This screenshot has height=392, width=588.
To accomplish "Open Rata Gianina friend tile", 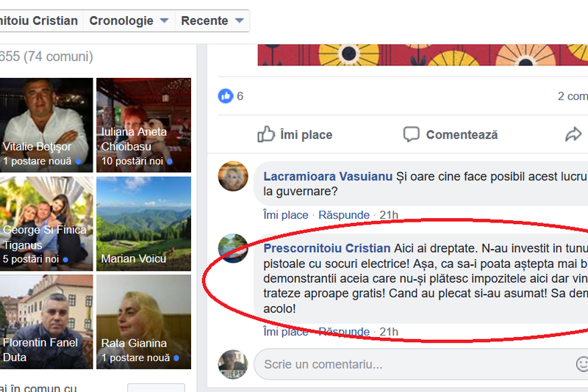I will point(143,322).
